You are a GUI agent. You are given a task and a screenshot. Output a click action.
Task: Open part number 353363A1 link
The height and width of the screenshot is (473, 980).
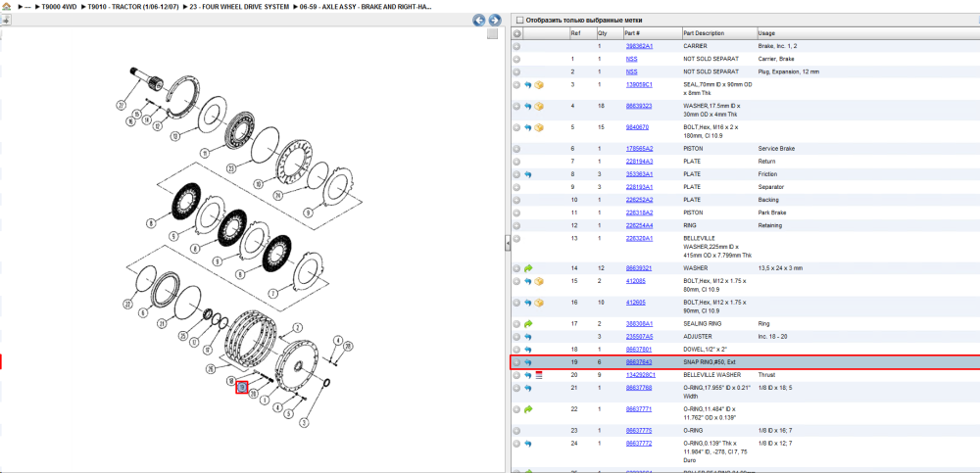pos(639,174)
